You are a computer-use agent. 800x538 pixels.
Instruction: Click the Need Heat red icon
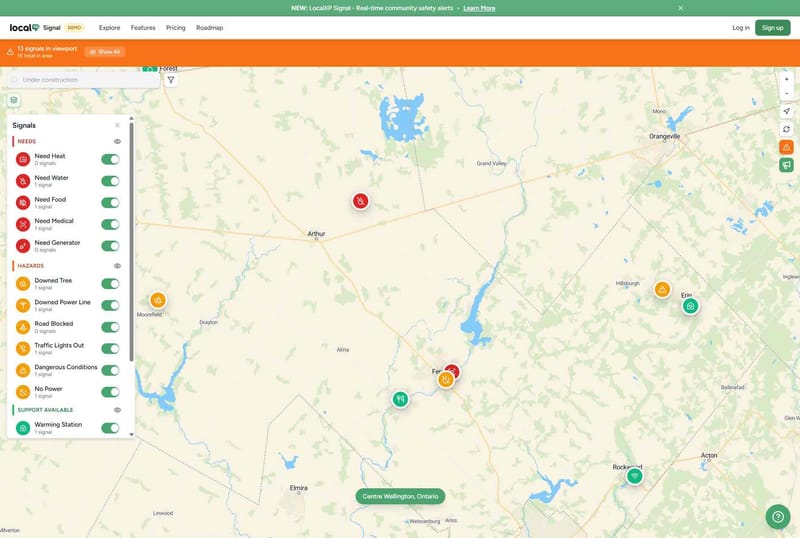(x=23, y=159)
